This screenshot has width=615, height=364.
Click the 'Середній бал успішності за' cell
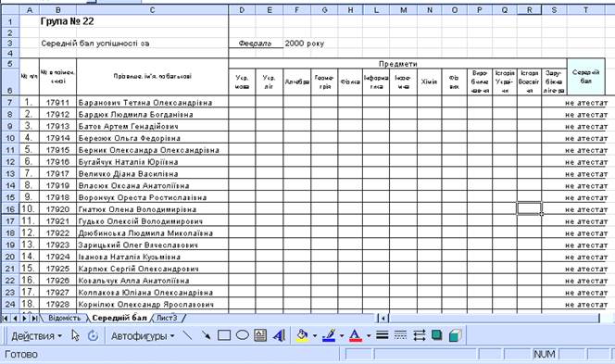tap(94, 44)
